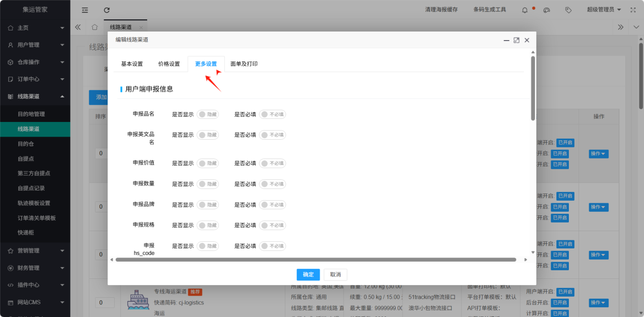Collapse 线路渠道 sidebar group

(35, 97)
